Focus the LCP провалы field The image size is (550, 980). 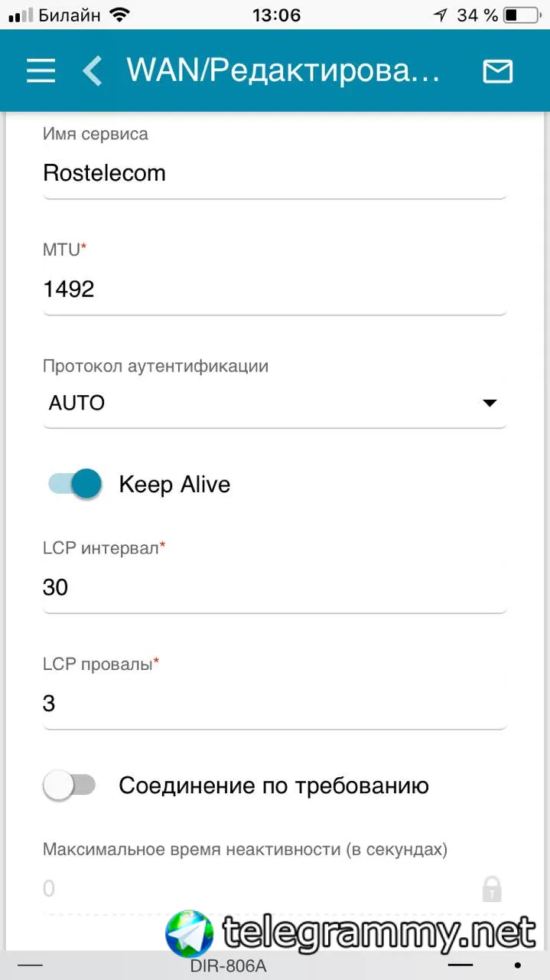tap(274, 704)
